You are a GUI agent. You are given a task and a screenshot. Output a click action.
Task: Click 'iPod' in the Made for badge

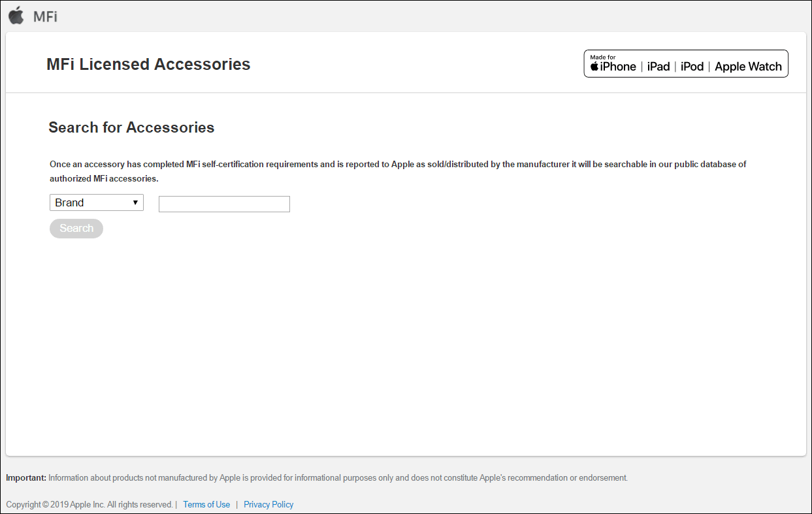(x=692, y=67)
